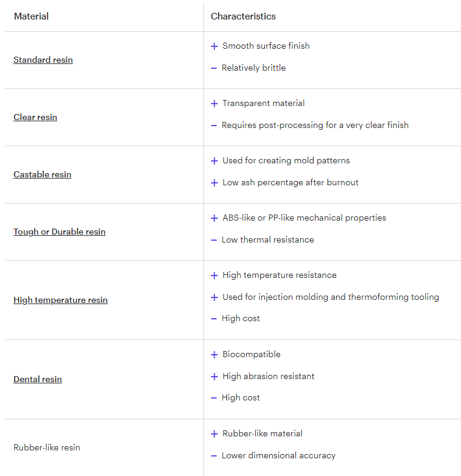The height and width of the screenshot is (476, 461).
Task: Click the plus icon beside ABS-like mechanical properties
Action: (x=214, y=218)
